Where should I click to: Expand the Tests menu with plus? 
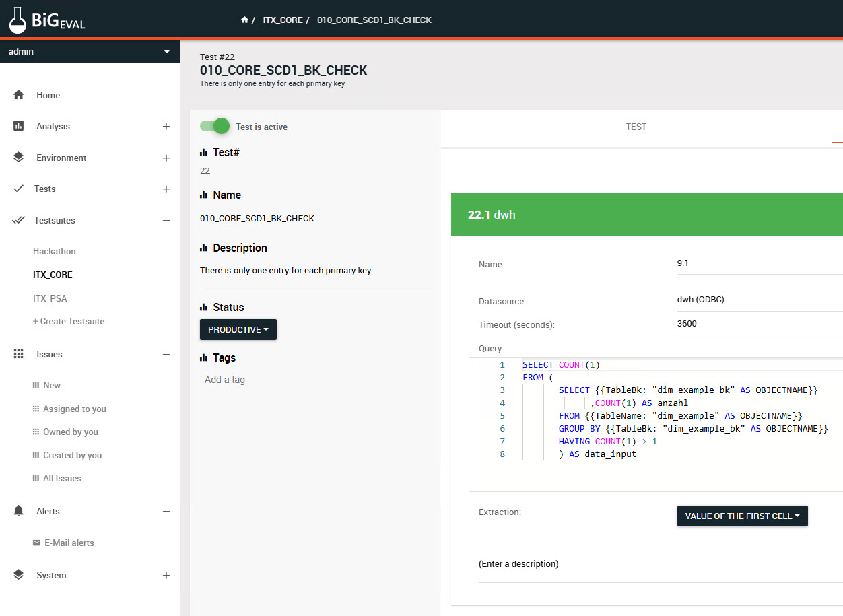click(166, 189)
